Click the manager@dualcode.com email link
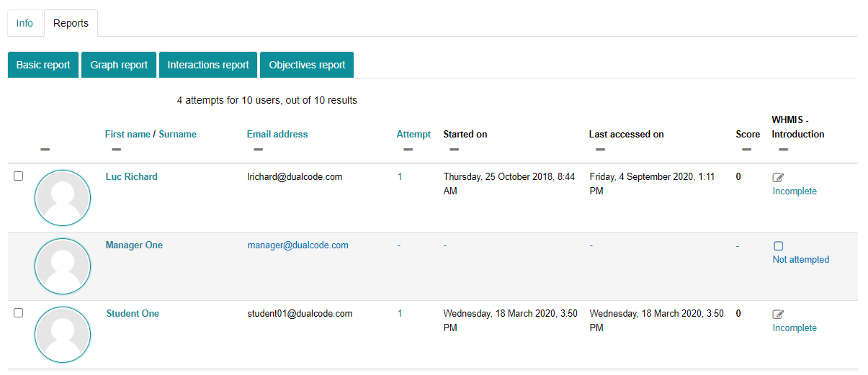This screenshot has width=868, height=375. 297,245
